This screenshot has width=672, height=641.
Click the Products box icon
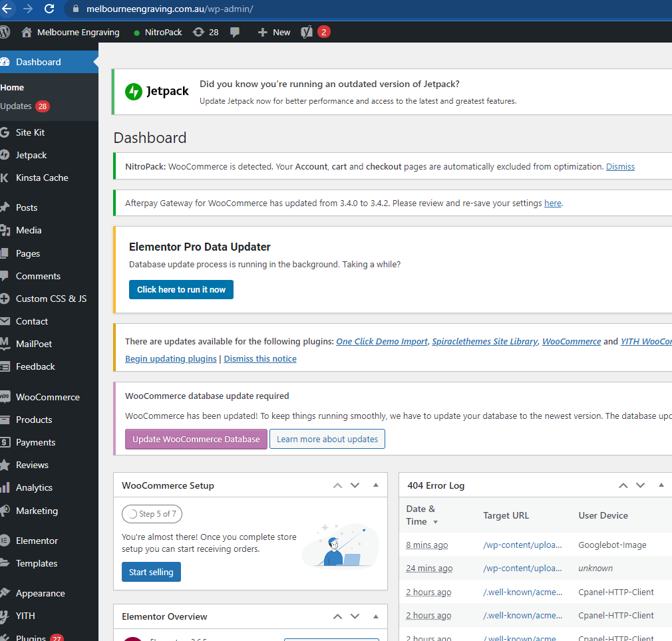pyautogui.click(x=5, y=420)
